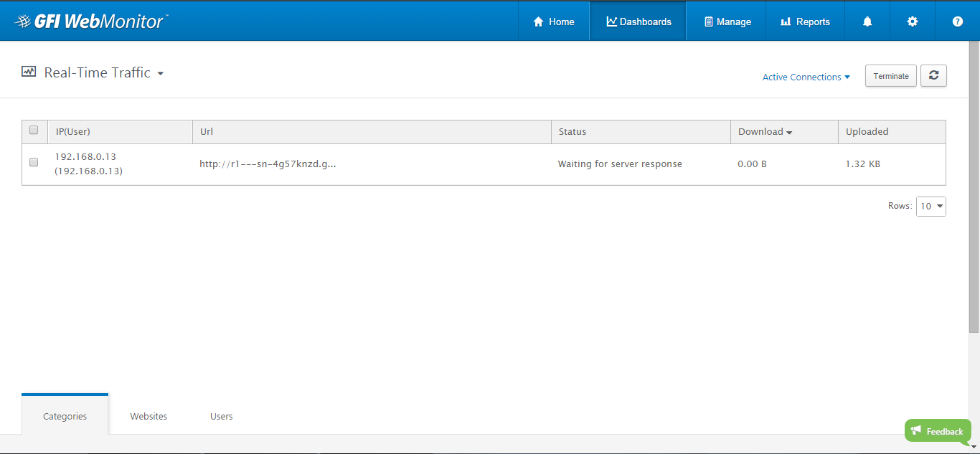Click the 192.168.0.13 IP cell
Viewport: 980px width, 454px height.
(89, 164)
